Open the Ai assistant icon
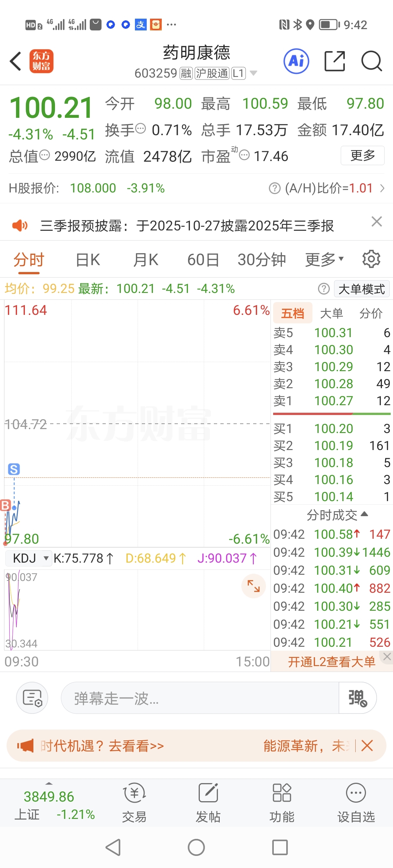Viewport: 393px width, 868px height. pyautogui.click(x=296, y=61)
